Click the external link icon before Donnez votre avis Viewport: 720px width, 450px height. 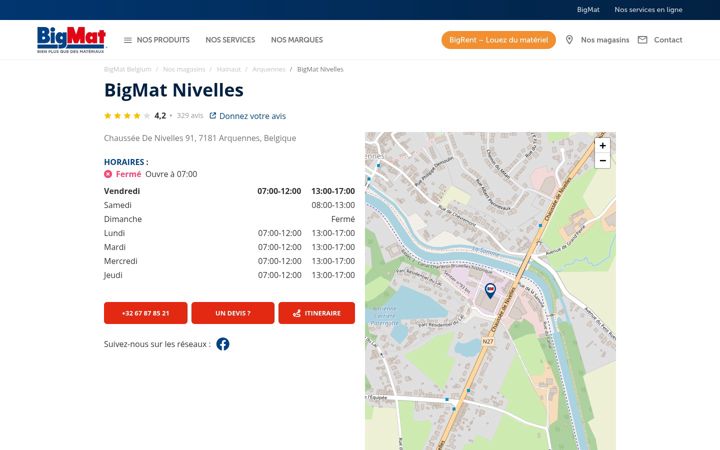click(x=213, y=116)
